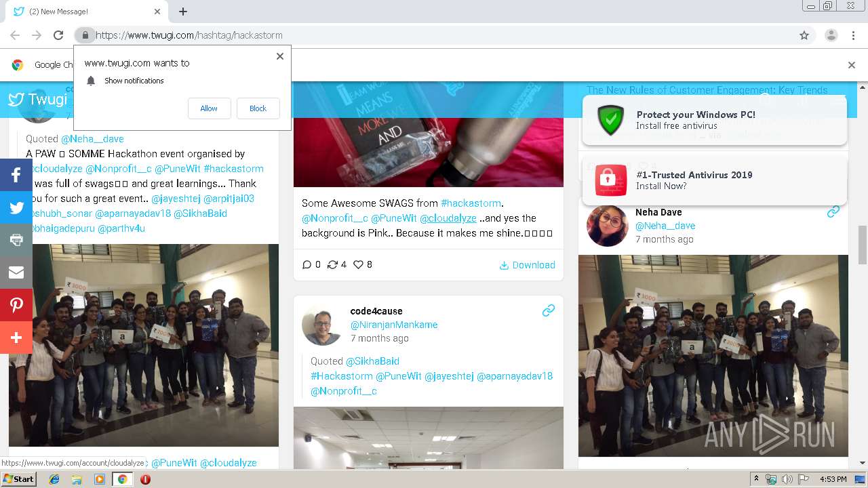Click the page vertical scrollbar thumb
Image resolution: width=868 pixels, height=488 pixels.
click(863, 245)
